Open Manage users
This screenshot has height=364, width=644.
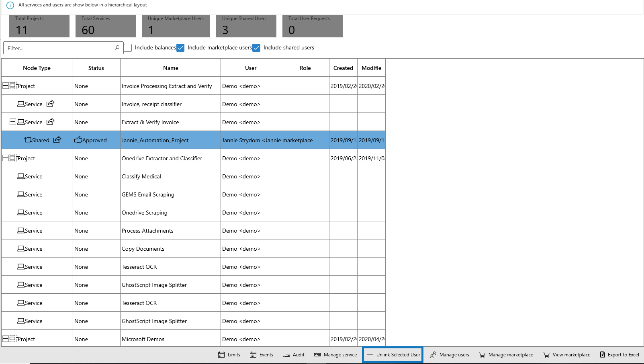(x=449, y=355)
